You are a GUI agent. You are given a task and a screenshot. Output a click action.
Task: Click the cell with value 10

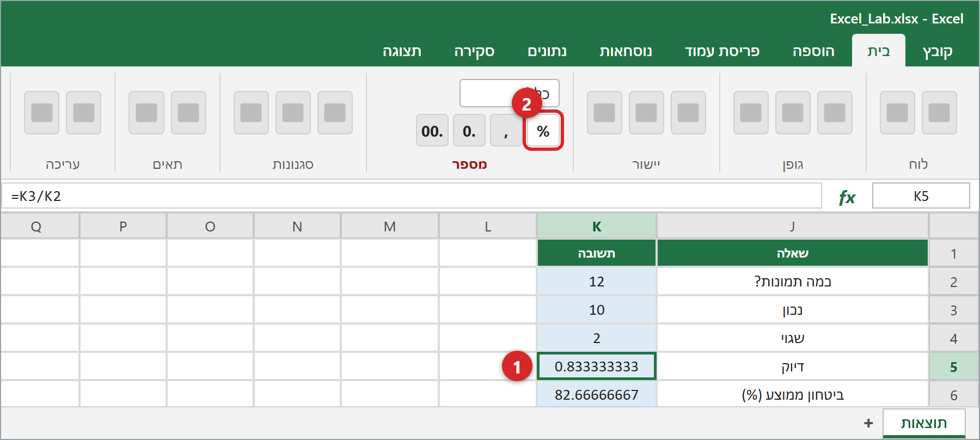point(597,310)
